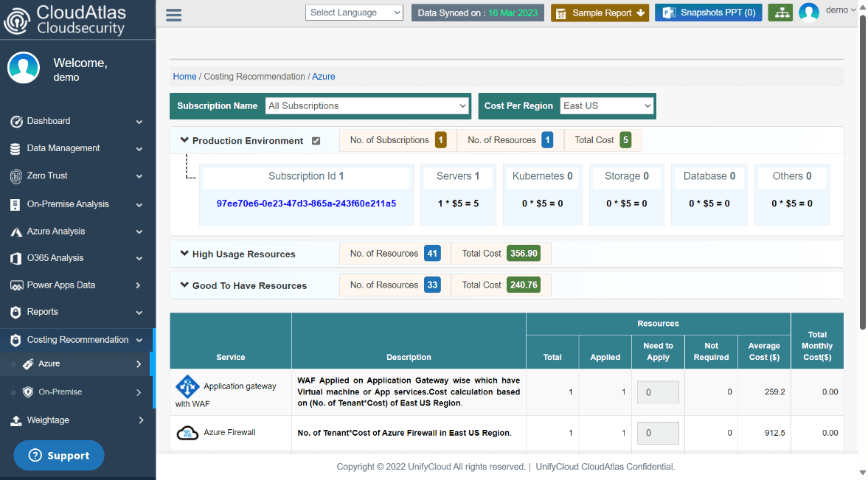Open the Subscription Name dropdown

click(367, 105)
